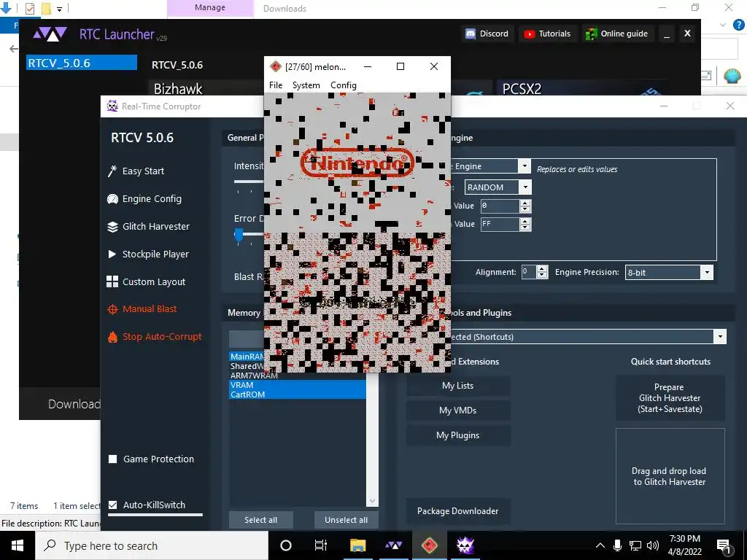Click Prepare Glitch Harvester shortcut
Screen dimensions: 747x560
coord(670,398)
